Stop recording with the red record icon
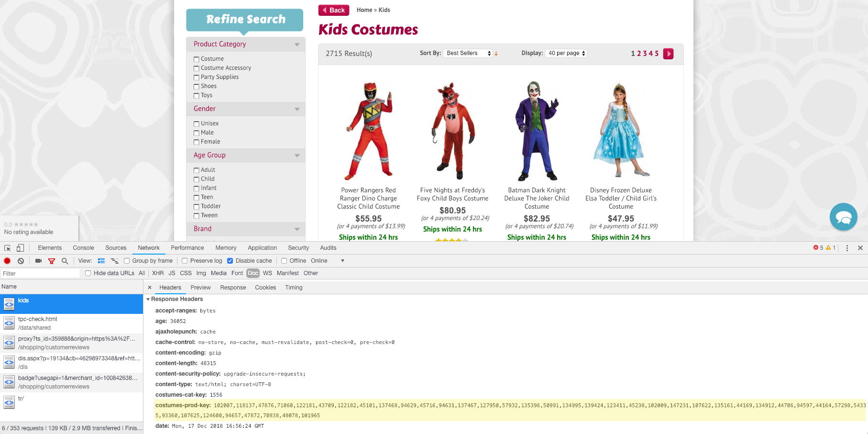Viewport: 868px width, 434px height. 7,261
